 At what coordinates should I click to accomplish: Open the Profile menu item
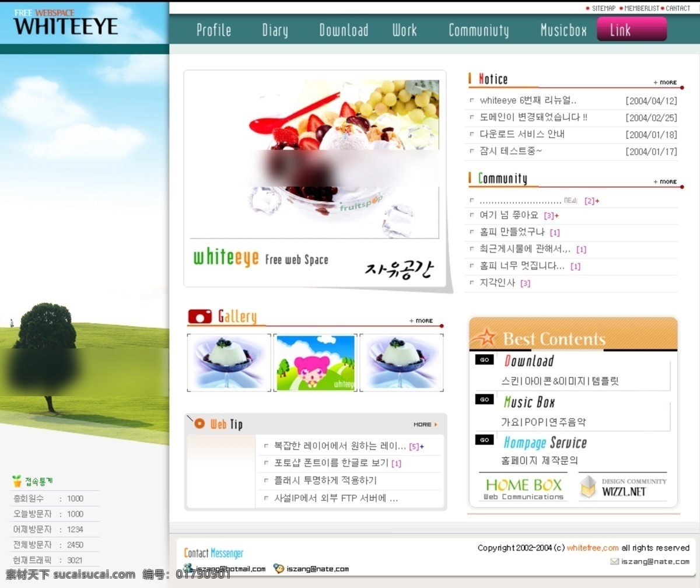(x=213, y=30)
